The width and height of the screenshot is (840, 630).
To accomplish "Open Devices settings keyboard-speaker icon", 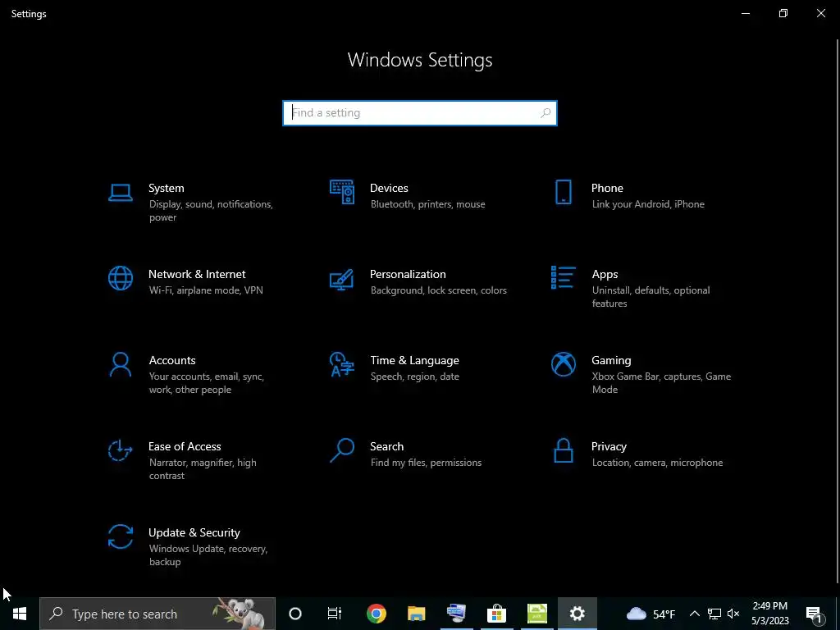I will (342, 192).
